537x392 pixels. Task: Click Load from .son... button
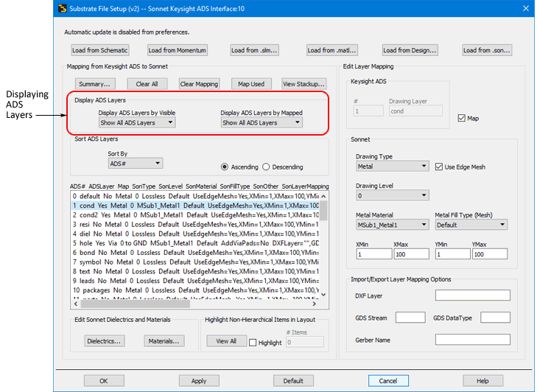(487, 50)
